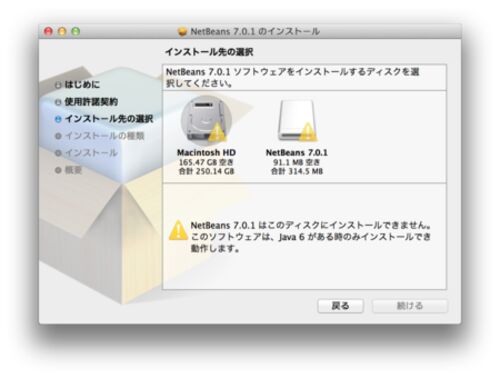Click the NetBeans package icon in title bar
The image size is (500, 378).
(x=182, y=31)
